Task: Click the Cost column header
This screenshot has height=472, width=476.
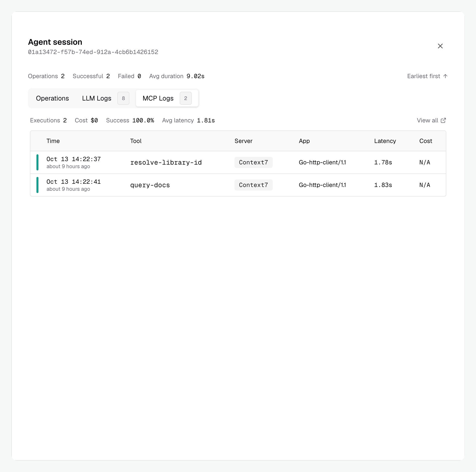Action: [426, 141]
